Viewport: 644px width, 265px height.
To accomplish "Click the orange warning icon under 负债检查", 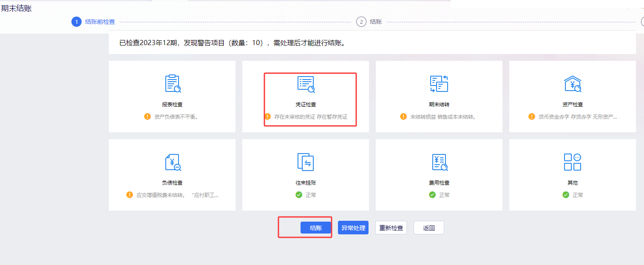I will pyautogui.click(x=130, y=195).
